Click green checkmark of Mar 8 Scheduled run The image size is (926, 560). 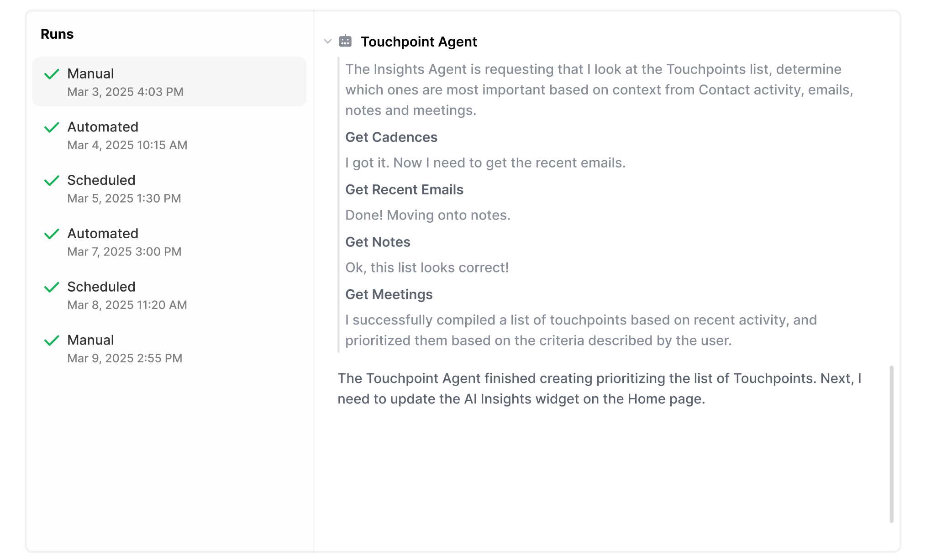click(x=52, y=287)
